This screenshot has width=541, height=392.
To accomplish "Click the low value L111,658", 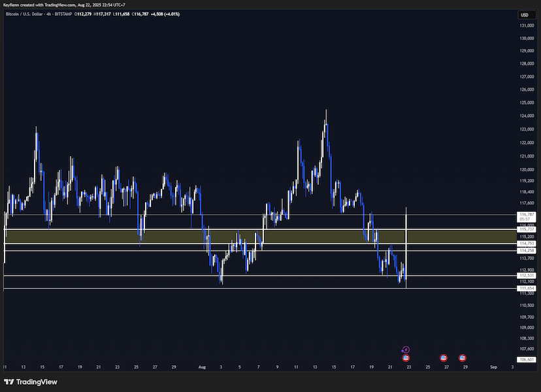I will 121,14.
